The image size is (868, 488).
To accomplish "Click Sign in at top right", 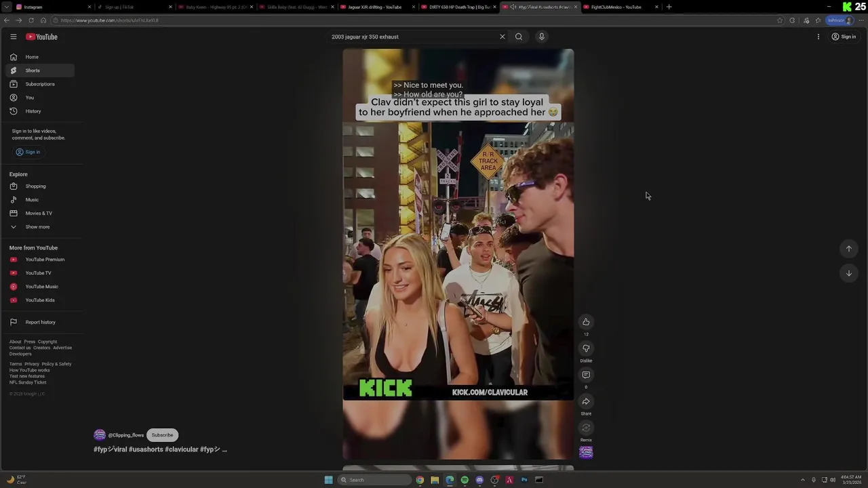I will point(844,37).
